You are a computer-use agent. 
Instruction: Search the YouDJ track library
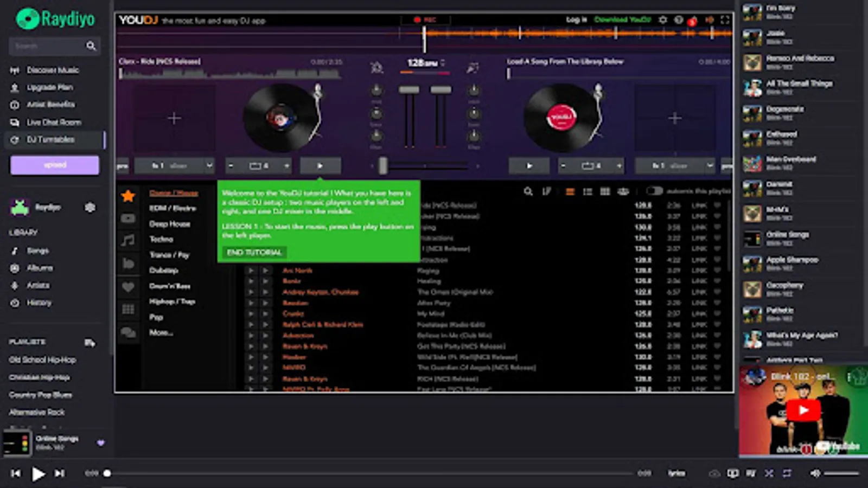(528, 191)
